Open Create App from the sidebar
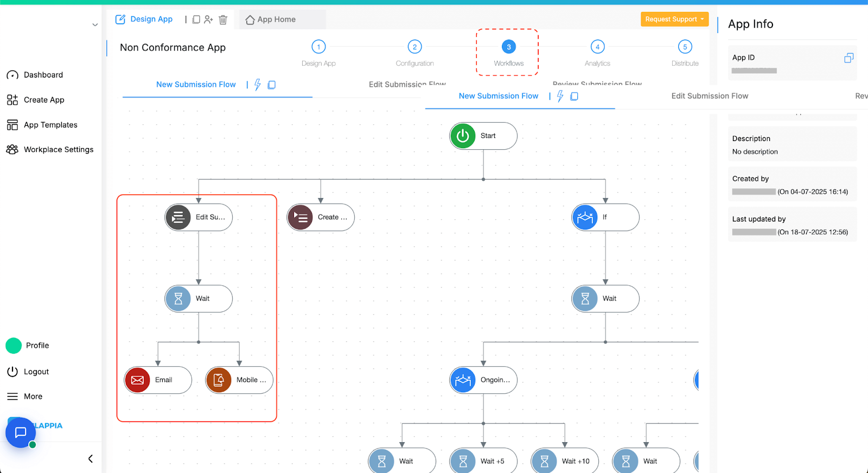 [x=44, y=100]
